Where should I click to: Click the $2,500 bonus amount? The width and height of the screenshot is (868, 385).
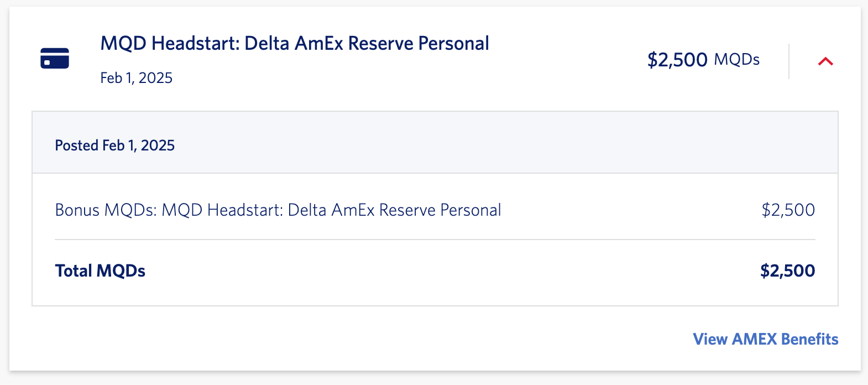point(788,210)
